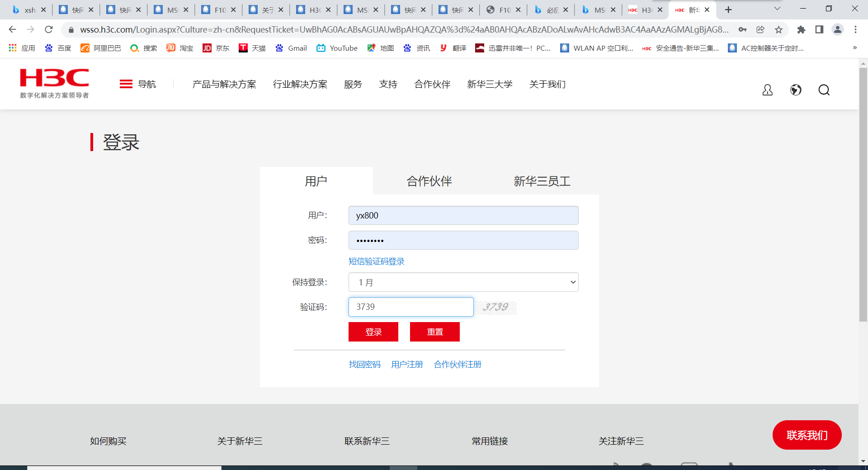This screenshot has height=470, width=868.
Task: Go back with browser back arrow
Action: point(12,29)
